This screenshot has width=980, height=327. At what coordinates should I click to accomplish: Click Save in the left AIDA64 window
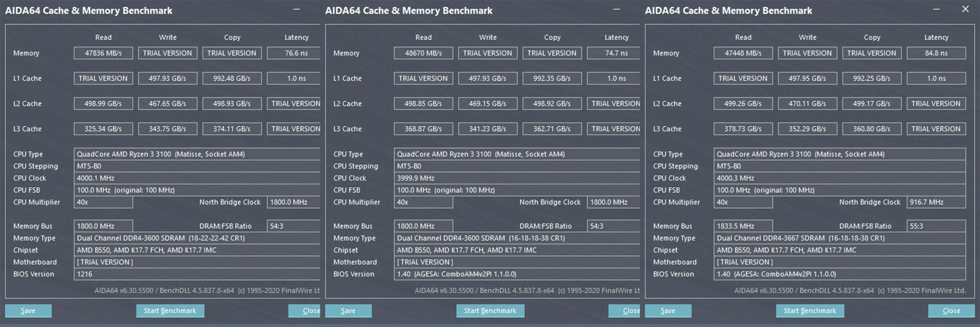[28, 311]
